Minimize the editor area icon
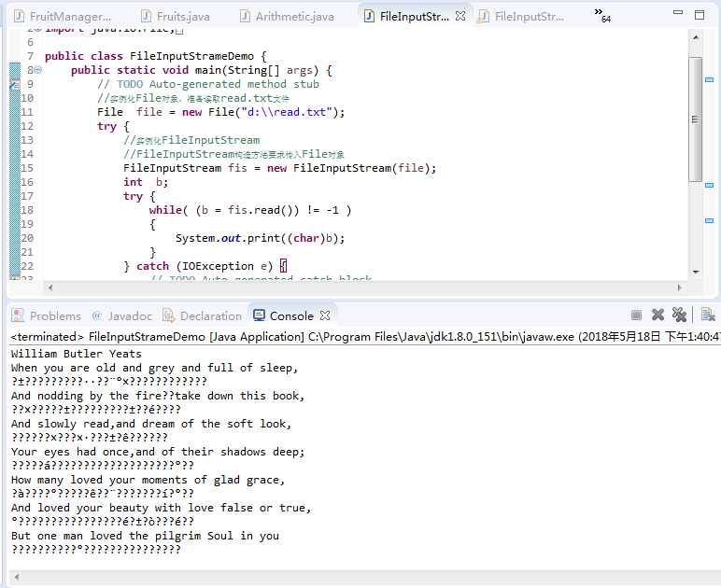Screen dimensions: 721x588 click(x=678, y=12)
